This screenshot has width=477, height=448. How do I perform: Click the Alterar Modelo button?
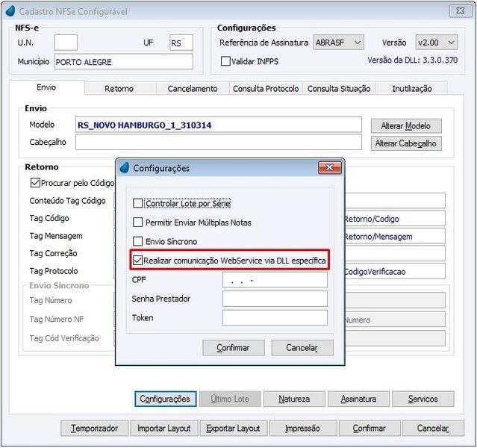(406, 125)
